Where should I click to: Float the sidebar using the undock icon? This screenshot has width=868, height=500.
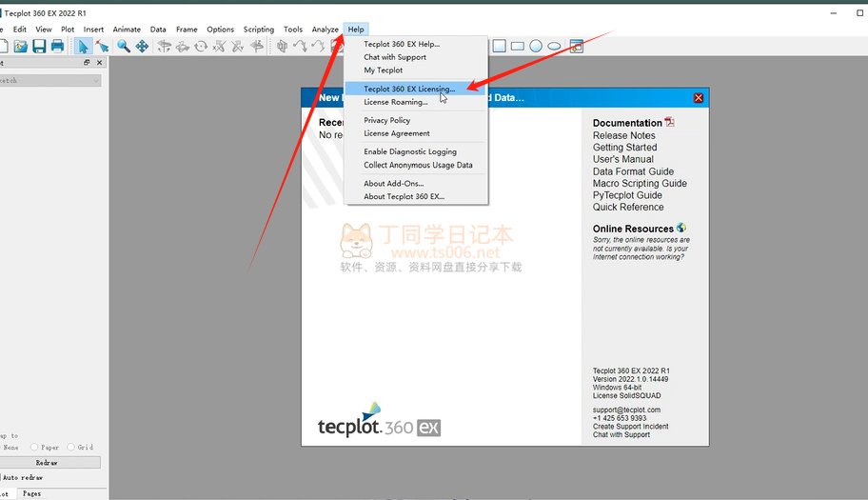(87, 63)
